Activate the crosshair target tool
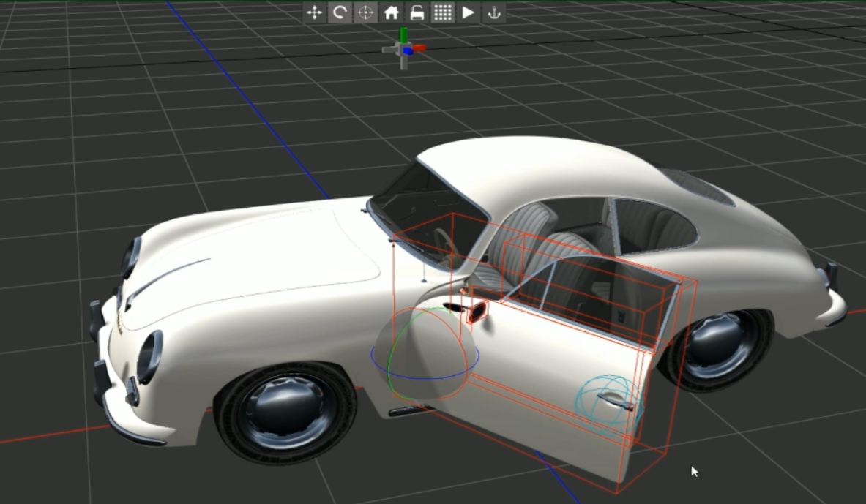The width and height of the screenshot is (866, 504). pos(365,12)
